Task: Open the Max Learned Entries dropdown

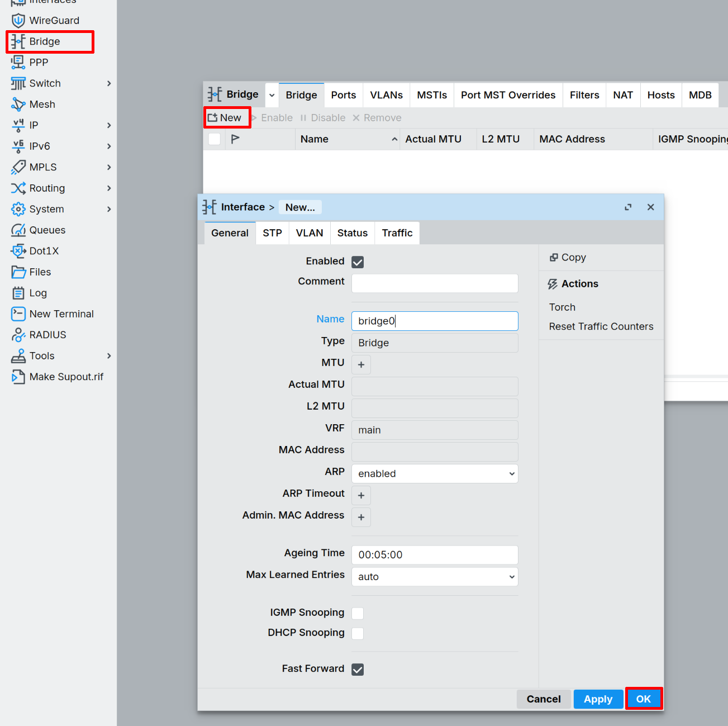Action: (x=435, y=577)
